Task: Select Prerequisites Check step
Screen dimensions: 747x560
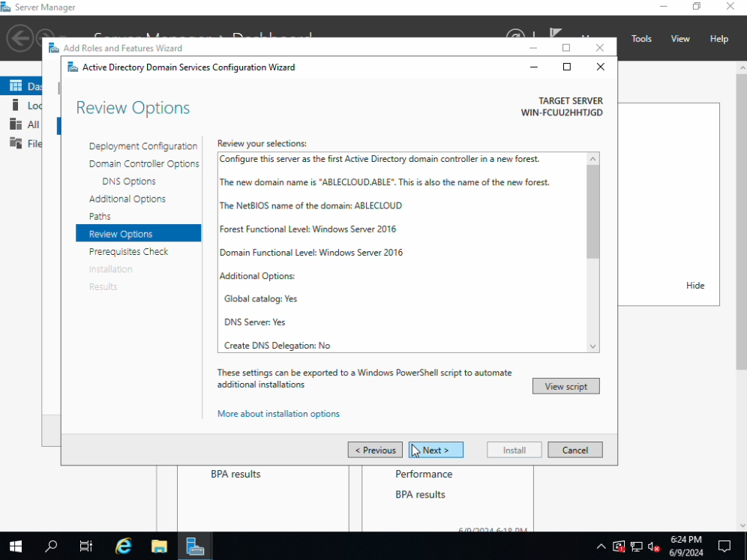Action: point(129,251)
